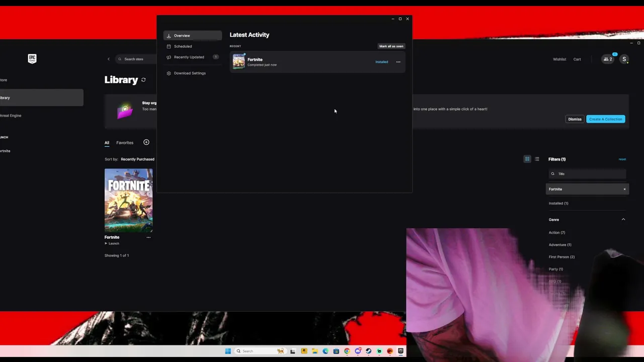Remove the Fortnite title filter
The image size is (644, 362).
coord(625,189)
